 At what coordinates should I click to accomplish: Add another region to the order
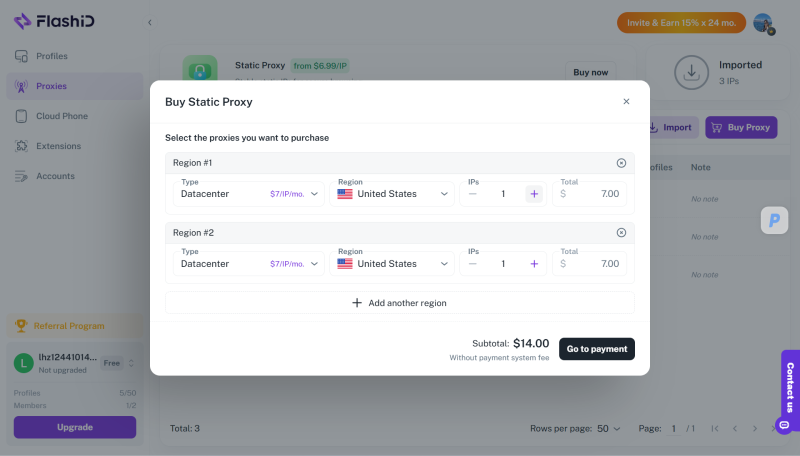click(399, 303)
